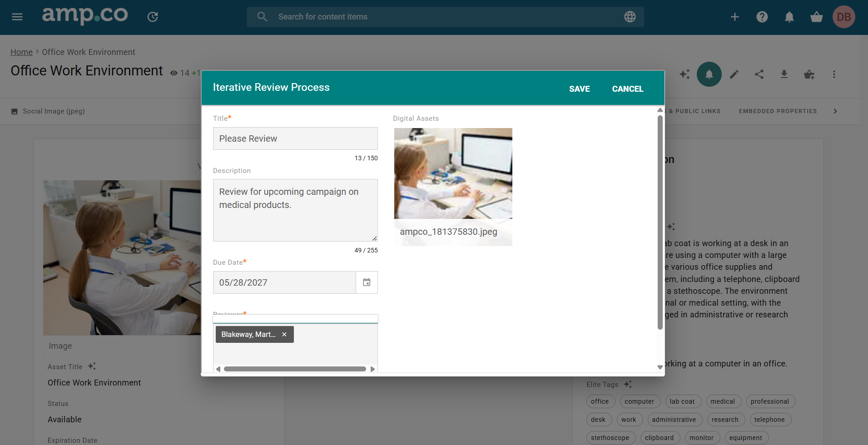Select the Social Image (jpeg) rendition
This screenshot has height=445, width=868.
[x=54, y=111]
